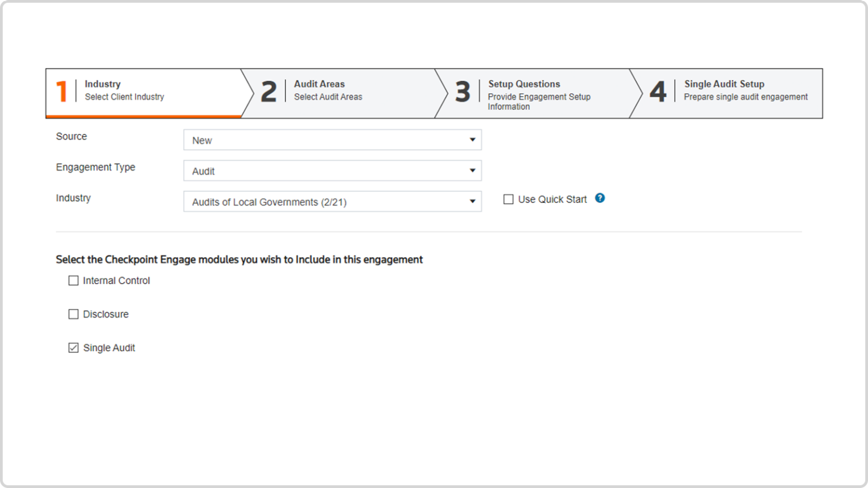868x488 pixels.
Task: Click the Use Quick Start help icon
Action: [600, 198]
